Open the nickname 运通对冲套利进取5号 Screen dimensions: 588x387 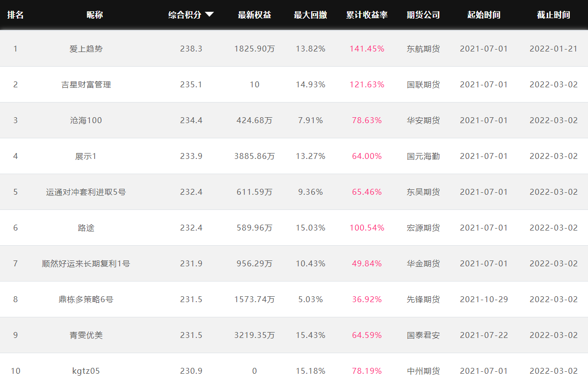[x=86, y=192]
